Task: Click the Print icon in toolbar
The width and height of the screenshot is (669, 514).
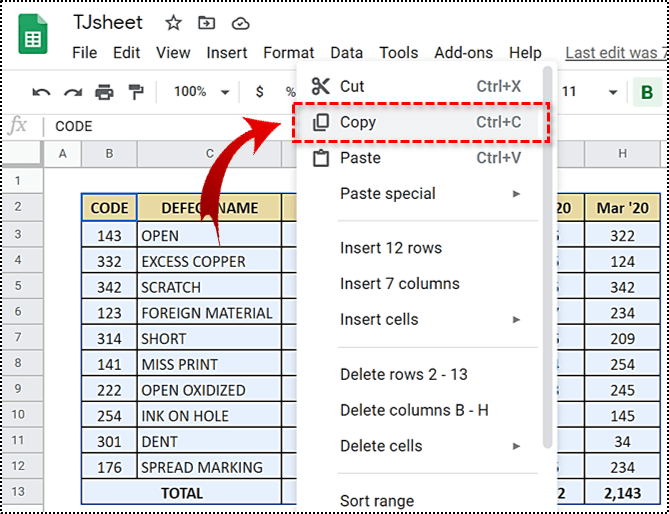Action: (104, 92)
